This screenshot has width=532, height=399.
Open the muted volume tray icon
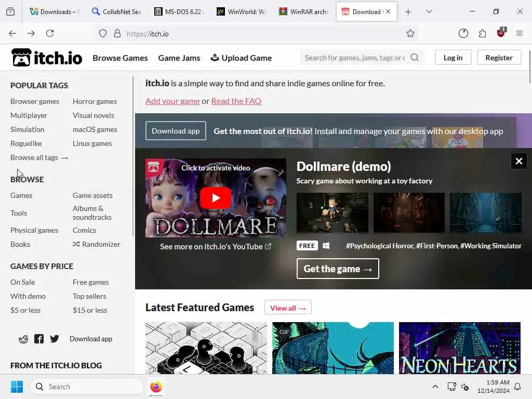pyautogui.click(x=465, y=387)
